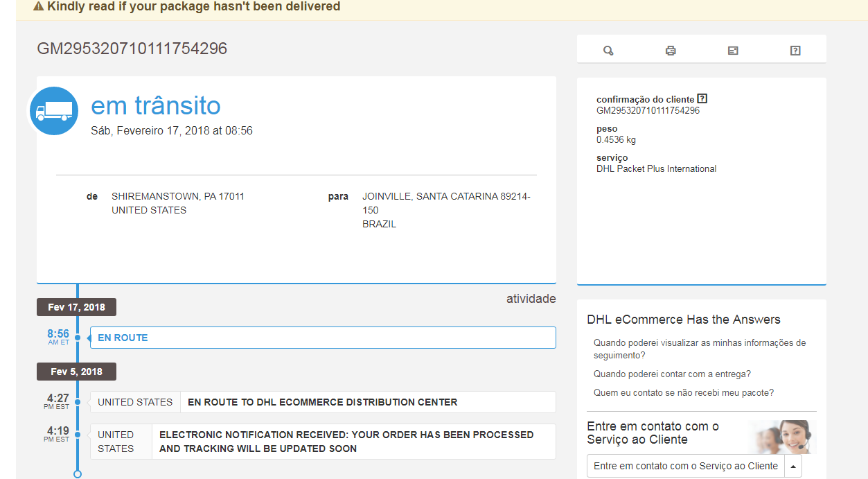Click the Fev 17, 2018 date marker
Screen dimensions: 868x479
76,307
